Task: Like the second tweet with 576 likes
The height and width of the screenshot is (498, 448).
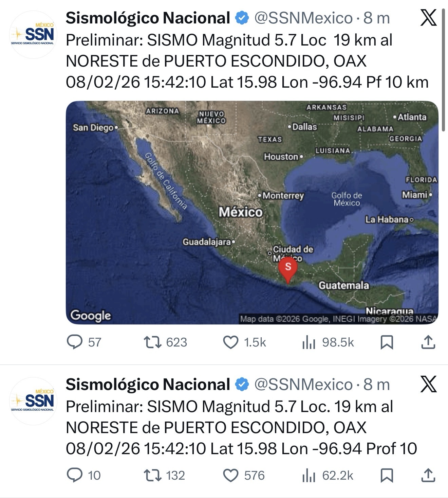Action: [x=231, y=475]
